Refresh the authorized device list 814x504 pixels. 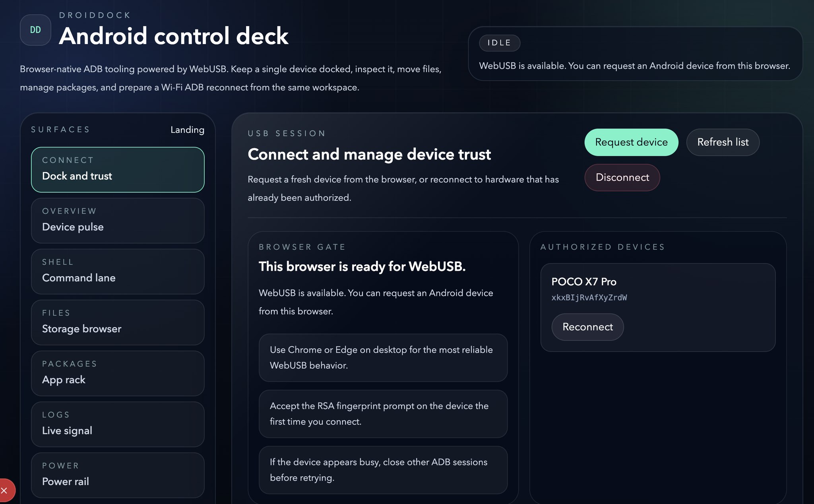723,142
